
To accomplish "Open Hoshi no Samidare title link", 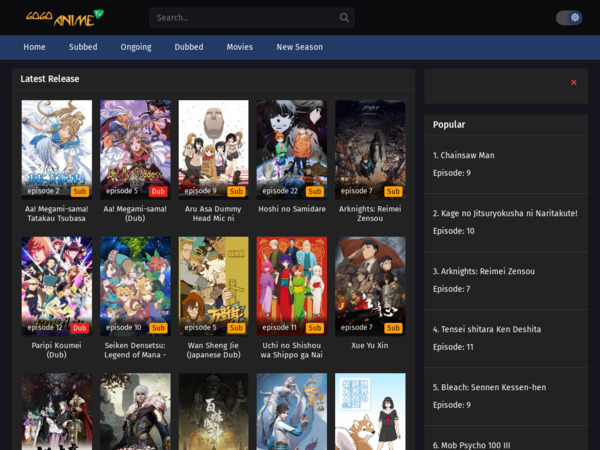I will (x=292, y=209).
